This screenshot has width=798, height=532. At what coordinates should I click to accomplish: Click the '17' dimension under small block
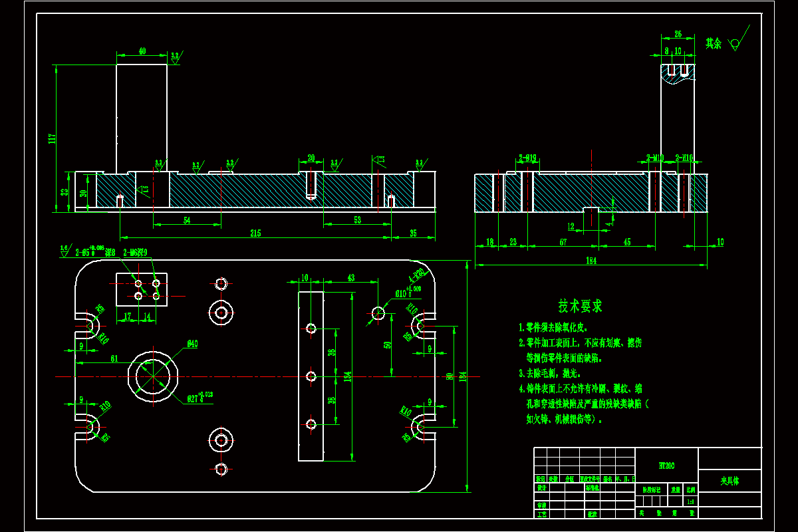click(127, 317)
